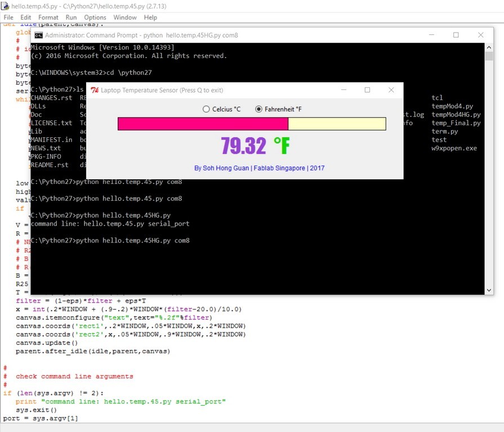Click the port = sys.argv[1] line
The height and width of the screenshot is (432, 504).
click(41, 418)
